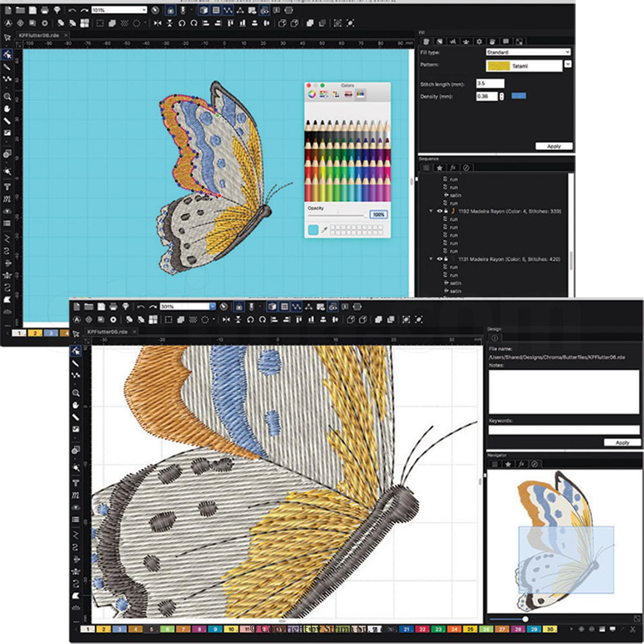Click Apply in the Design panel
644x644 pixels.
tap(622, 442)
